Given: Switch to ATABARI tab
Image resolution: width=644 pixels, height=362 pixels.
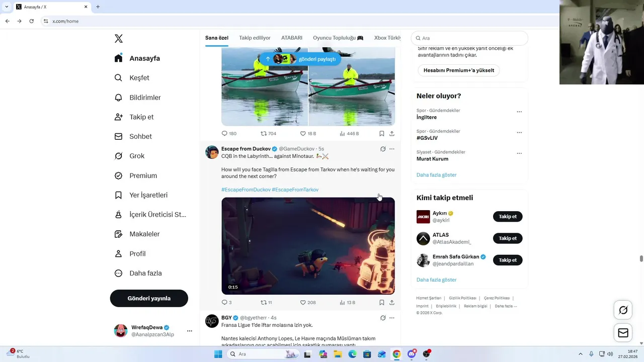Looking at the screenshot, I should pos(292,38).
